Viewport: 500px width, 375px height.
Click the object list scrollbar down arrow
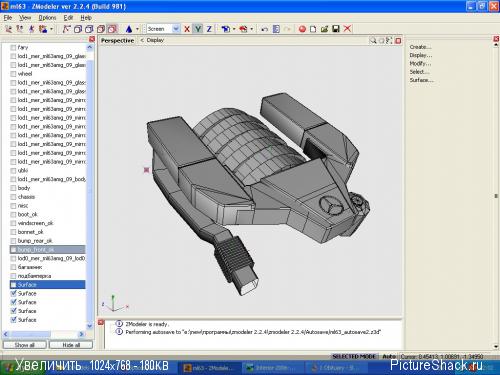[x=89, y=326]
